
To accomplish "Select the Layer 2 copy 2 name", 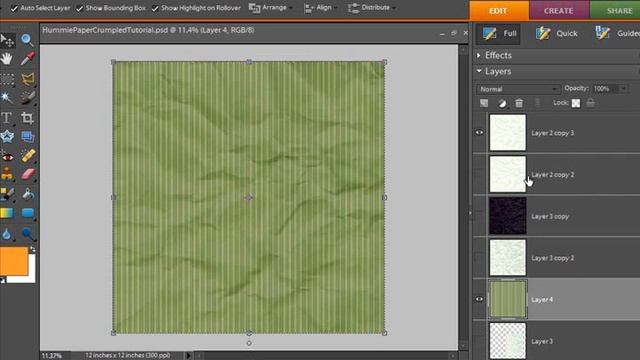I will coord(552,175).
